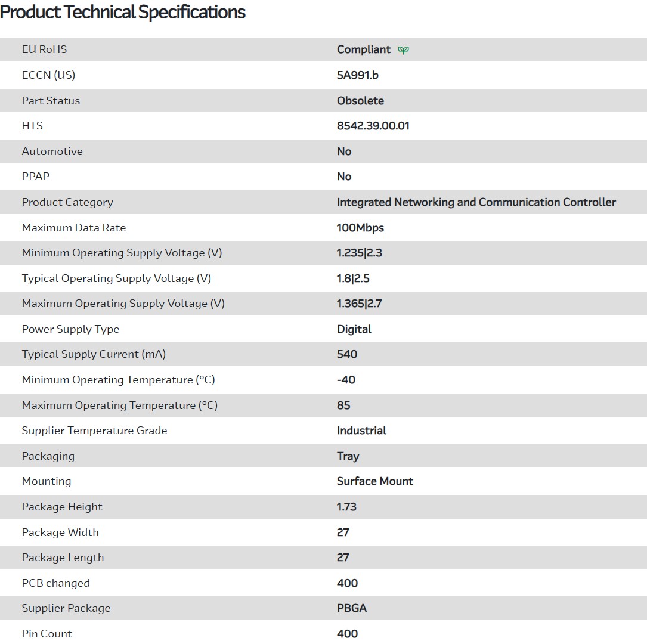
Task: Click the Typical Supply Current value 540
Action: click(347, 354)
